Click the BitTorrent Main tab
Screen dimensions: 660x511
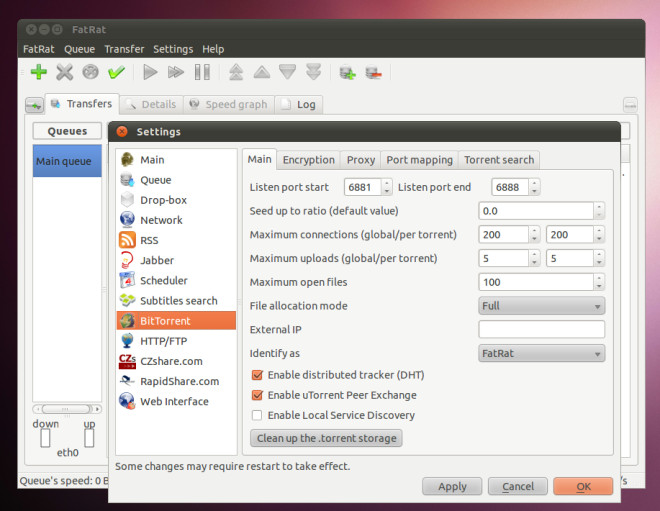[x=260, y=159]
